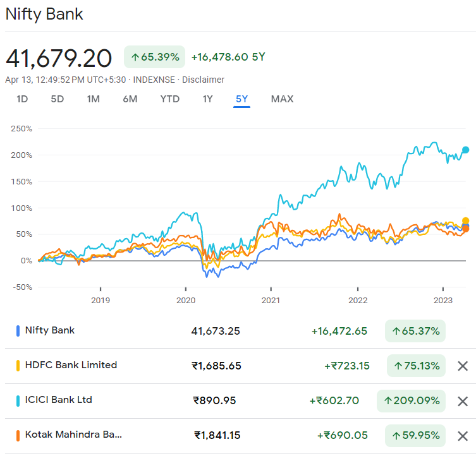The height and width of the screenshot is (456, 476).
Task: Open ICICI Bank Ltd row
Action: 58,400
